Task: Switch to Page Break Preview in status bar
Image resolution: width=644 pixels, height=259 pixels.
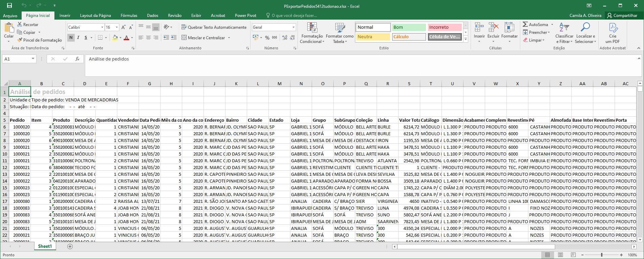Action: click(573, 255)
